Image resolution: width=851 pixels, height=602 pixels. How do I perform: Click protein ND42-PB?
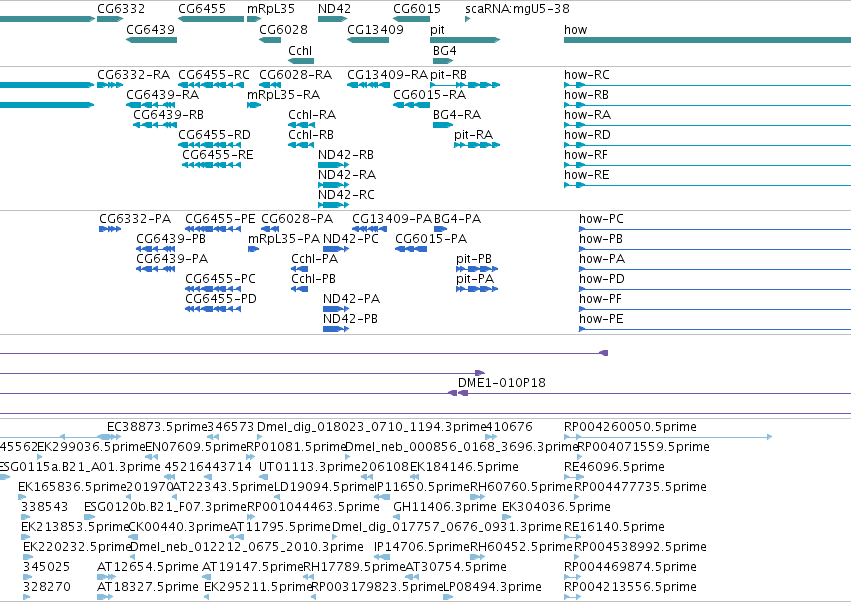point(350,319)
